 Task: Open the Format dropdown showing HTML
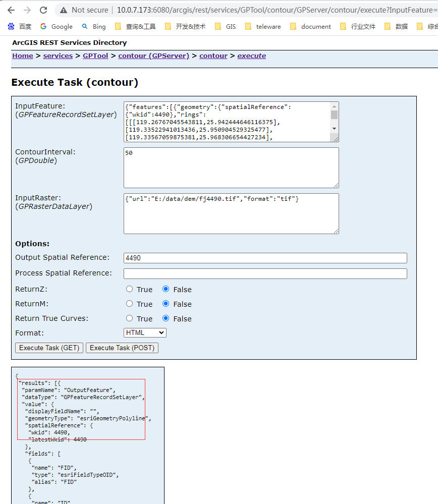(145, 332)
